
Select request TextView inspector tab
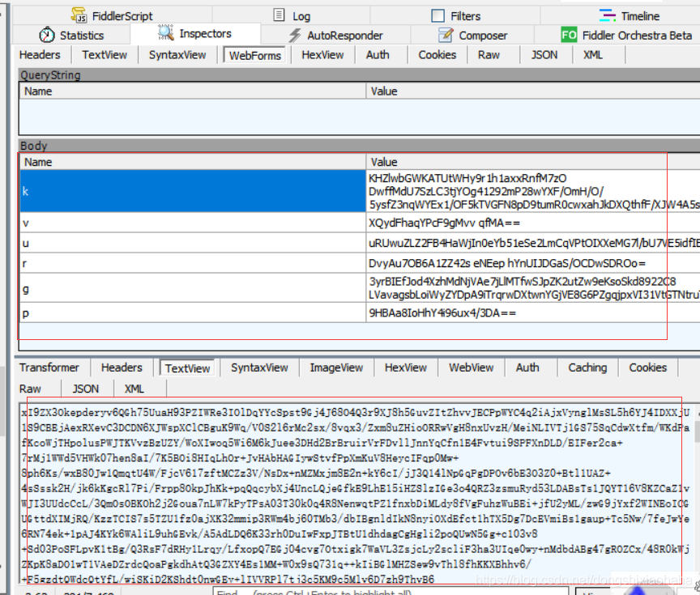coord(105,55)
